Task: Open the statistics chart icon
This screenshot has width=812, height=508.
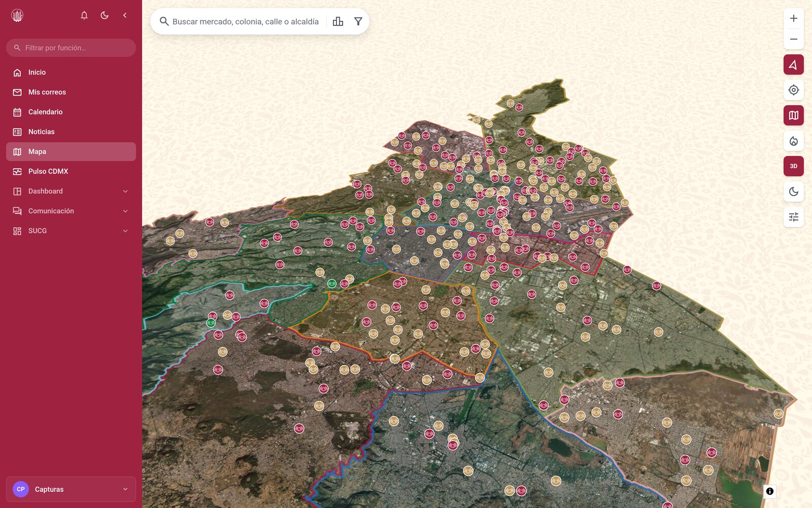Action: (x=338, y=21)
